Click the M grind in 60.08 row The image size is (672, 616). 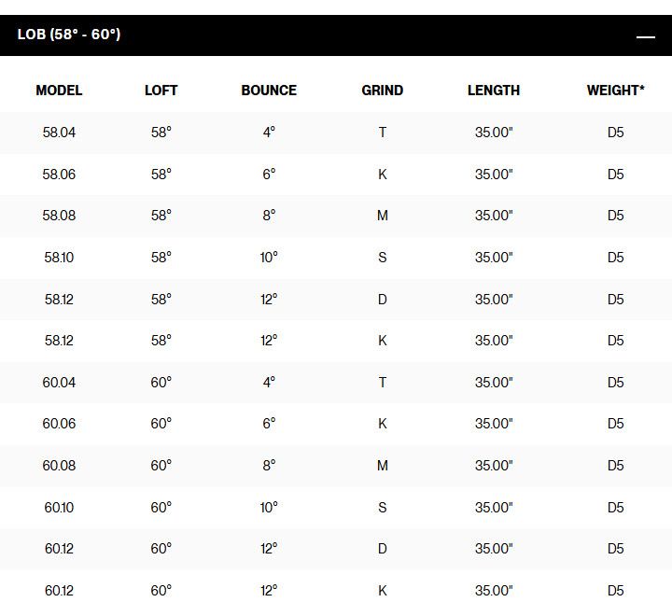click(382, 466)
